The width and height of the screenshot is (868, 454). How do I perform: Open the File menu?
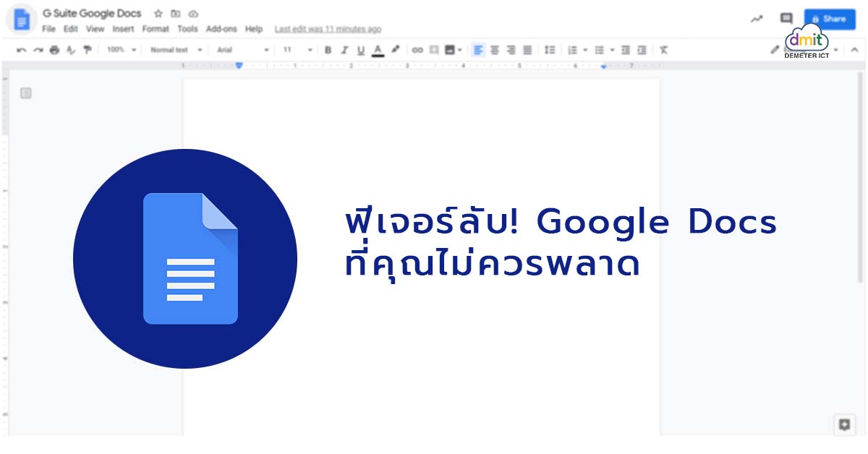point(48,29)
